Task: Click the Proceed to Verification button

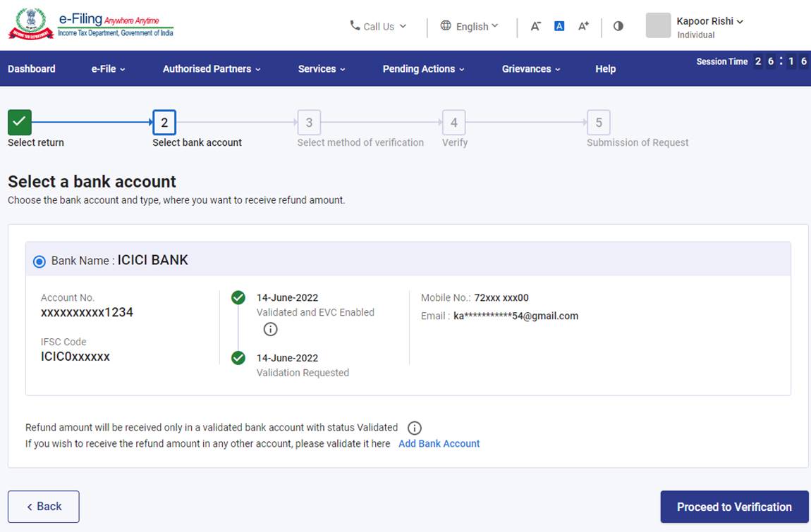Action: [x=734, y=507]
